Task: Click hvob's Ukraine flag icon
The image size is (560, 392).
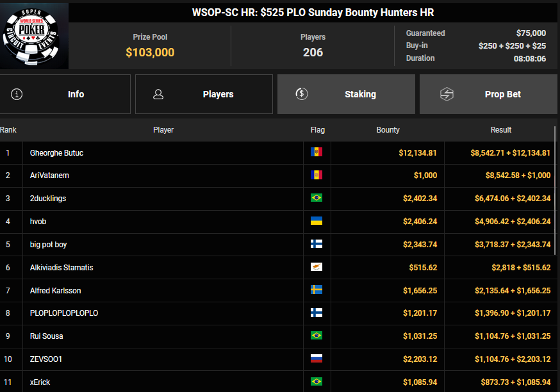Action: click(317, 222)
